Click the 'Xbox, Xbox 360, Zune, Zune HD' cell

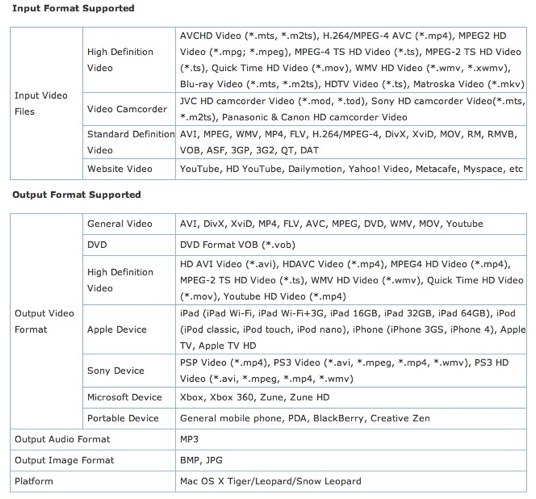pos(351,397)
